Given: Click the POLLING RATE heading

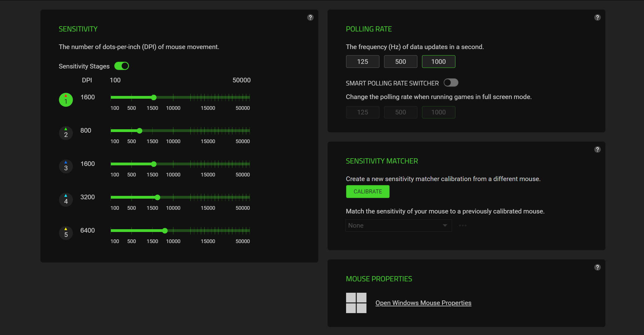Looking at the screenshot, I should point(369,29).
